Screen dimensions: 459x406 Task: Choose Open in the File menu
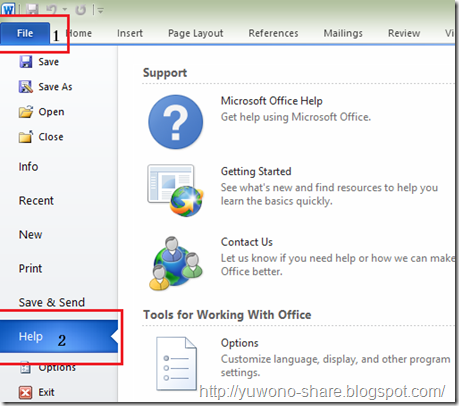click(51, 112)
